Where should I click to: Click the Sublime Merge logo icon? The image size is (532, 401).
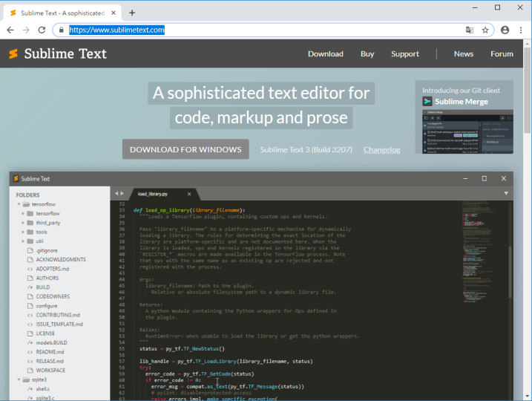427,101
